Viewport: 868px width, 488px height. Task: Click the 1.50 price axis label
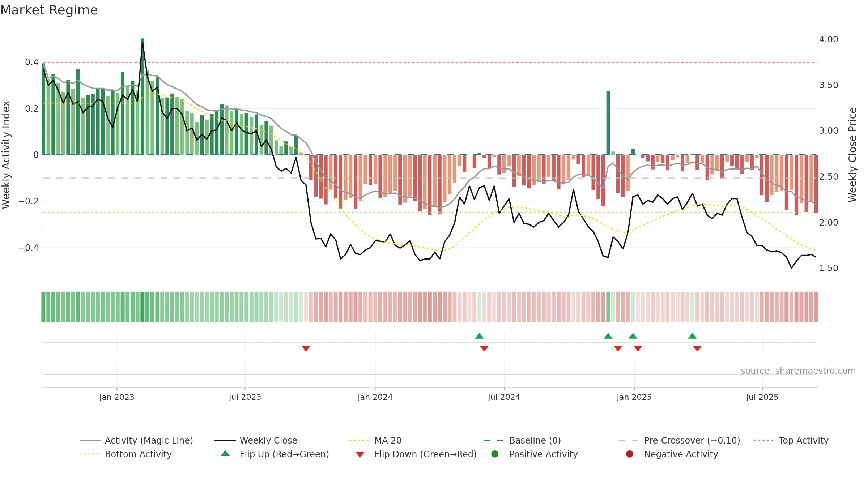coord(829,268)
